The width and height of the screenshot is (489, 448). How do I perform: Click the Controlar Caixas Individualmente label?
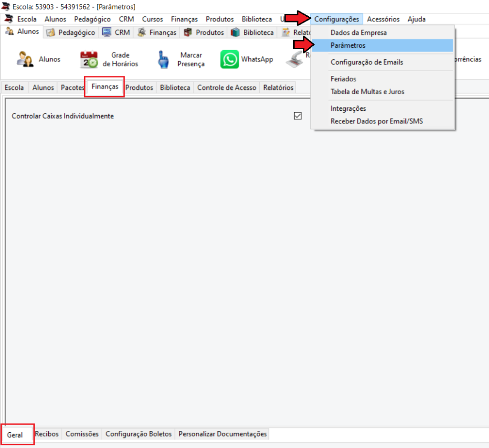63,116
